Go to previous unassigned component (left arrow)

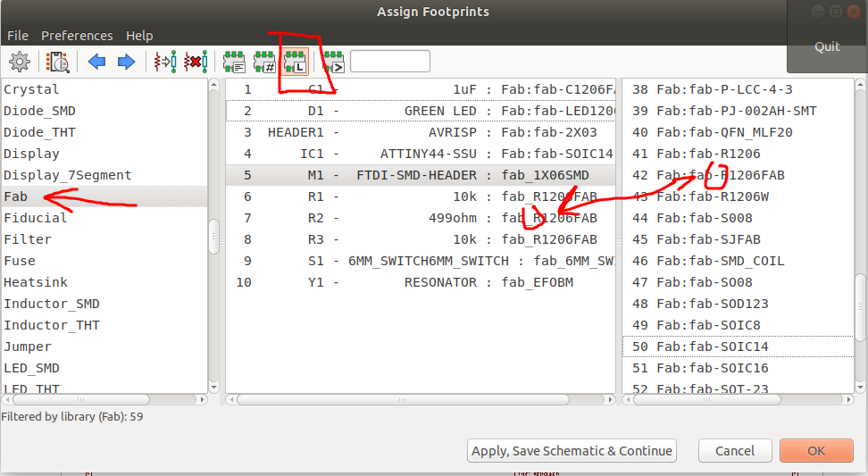tap(96, 62)
